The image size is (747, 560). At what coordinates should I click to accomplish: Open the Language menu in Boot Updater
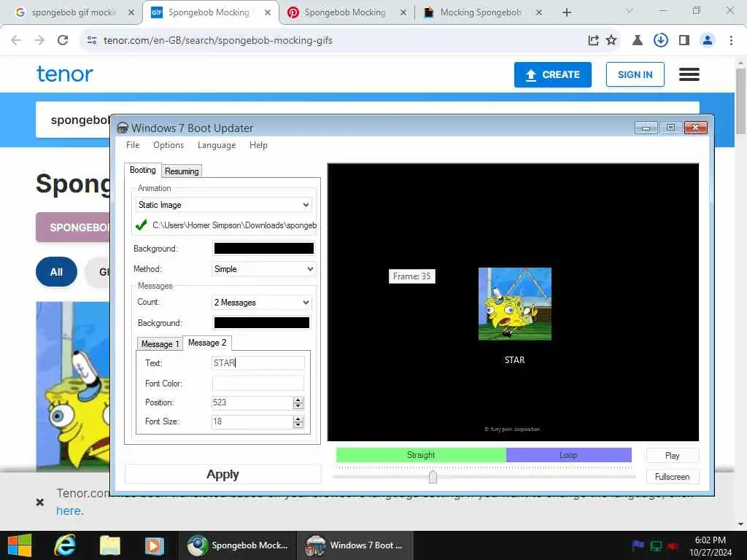pyautogui.click(x=217, y=145)
